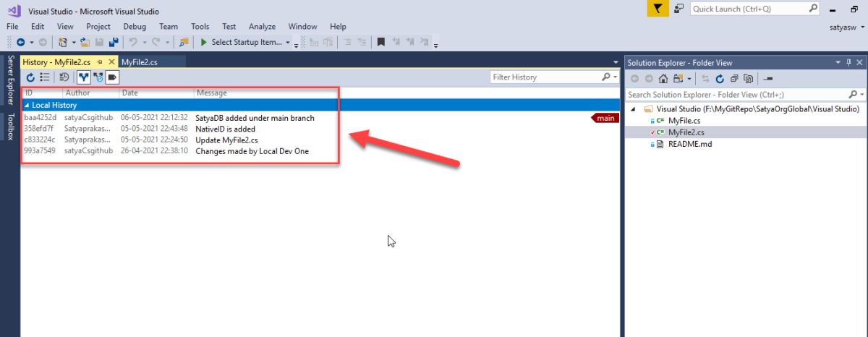This screenshot has width=868, height=337.
Task: Refresh the History view
Action: click(30, 77)
